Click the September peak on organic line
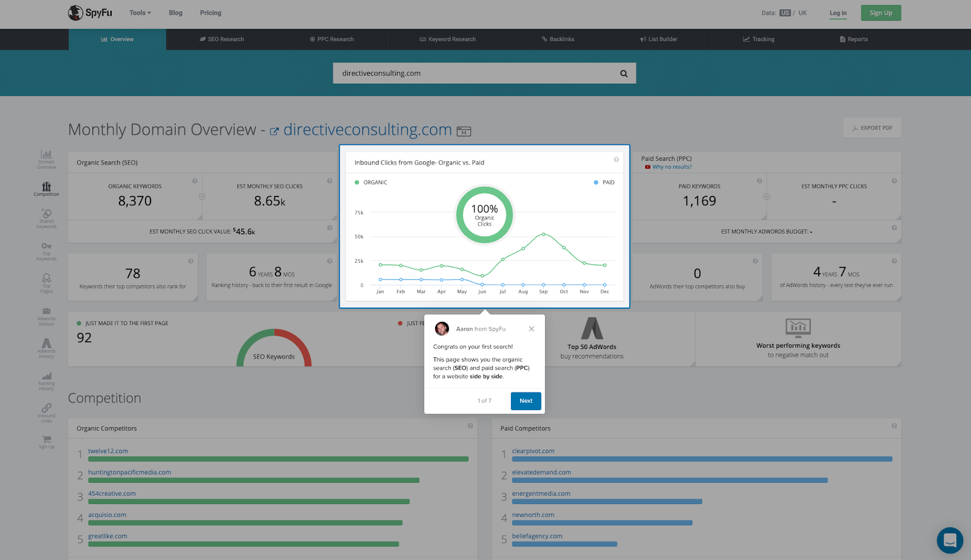Viewport: 971px width, 560px height. 543,234
